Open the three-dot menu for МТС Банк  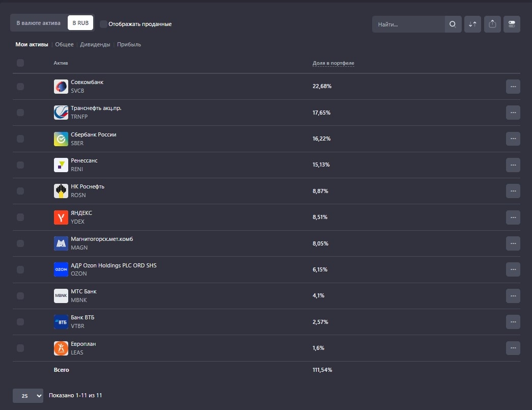coord(513,295)
